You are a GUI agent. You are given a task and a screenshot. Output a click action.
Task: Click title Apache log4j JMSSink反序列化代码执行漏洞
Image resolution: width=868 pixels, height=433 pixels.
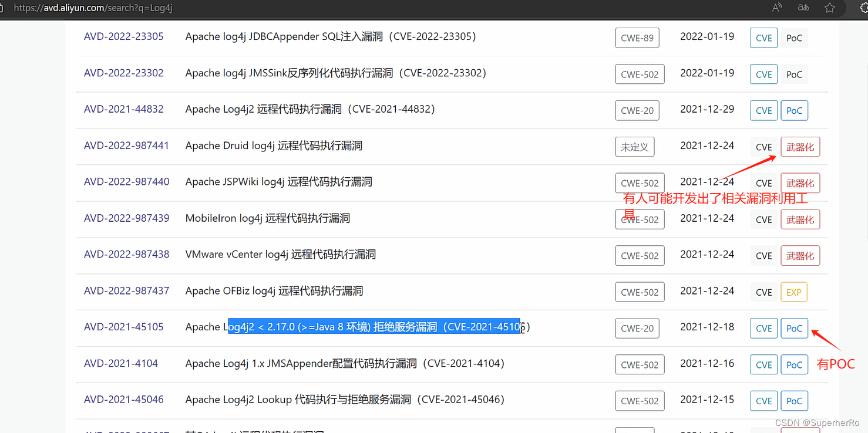pos(336,73)
